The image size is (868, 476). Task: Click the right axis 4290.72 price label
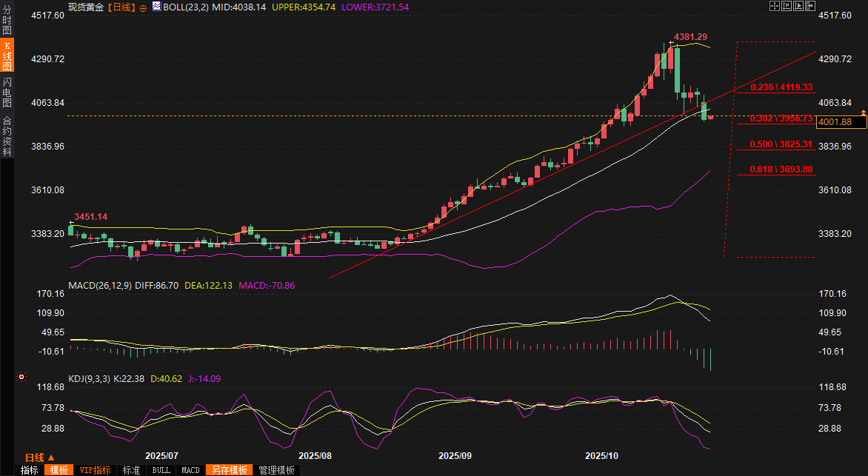click(x=835, y=58)
